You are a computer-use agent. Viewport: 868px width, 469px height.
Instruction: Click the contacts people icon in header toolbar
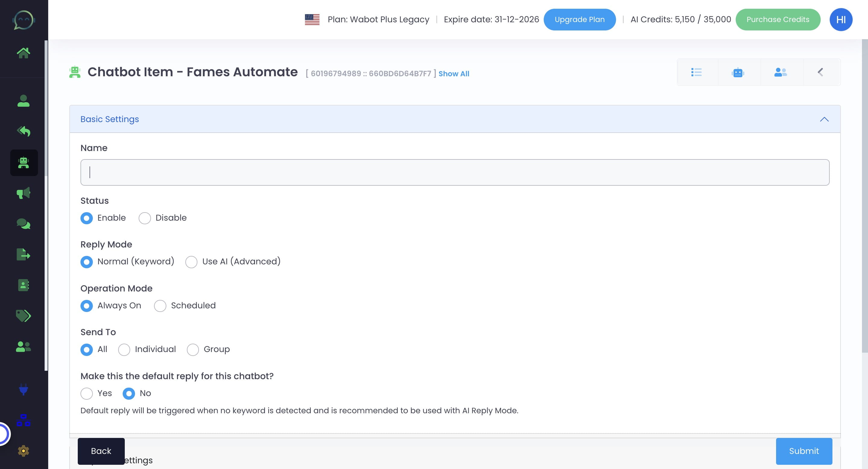[780, 72]
